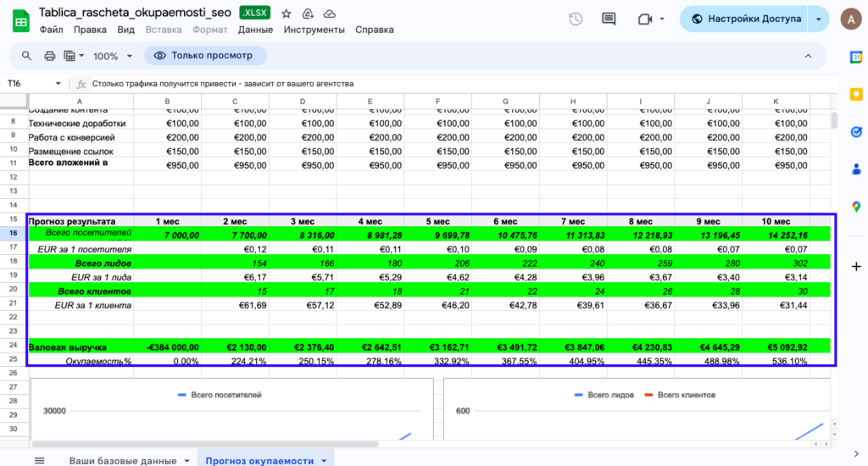
Task: Click the video call camera icon
Action: pos(643,19)
